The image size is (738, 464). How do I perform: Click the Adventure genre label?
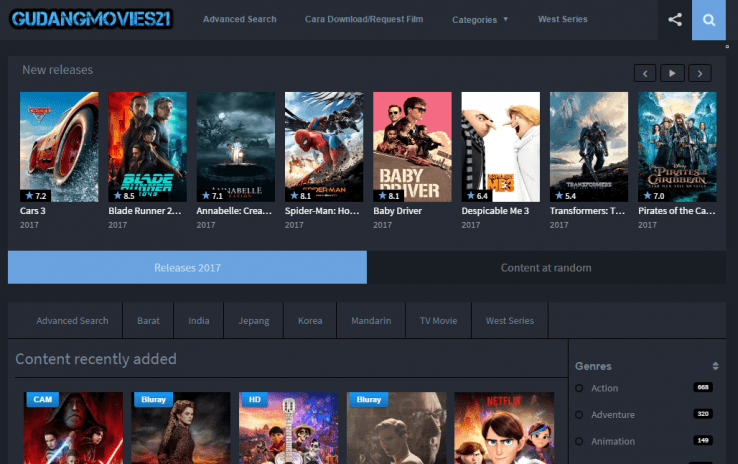613,415
